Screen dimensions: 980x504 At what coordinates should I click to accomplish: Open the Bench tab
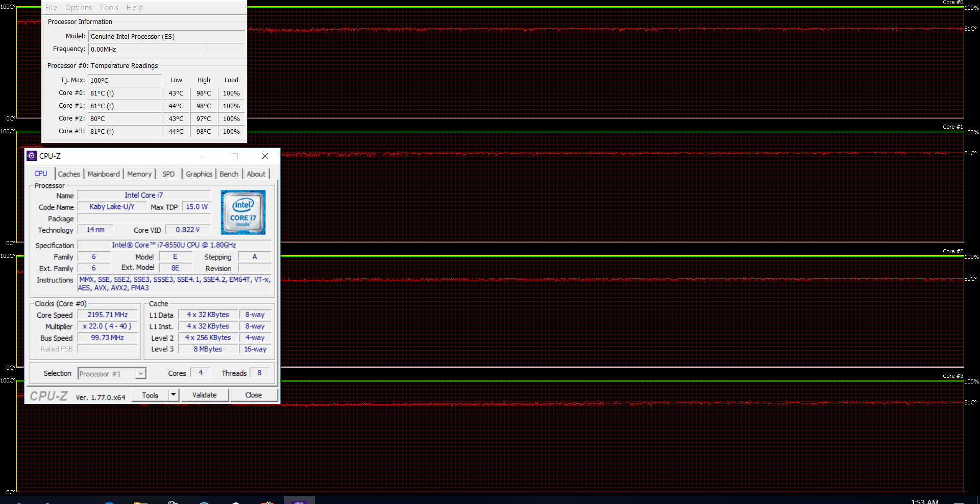pos(229,174)
